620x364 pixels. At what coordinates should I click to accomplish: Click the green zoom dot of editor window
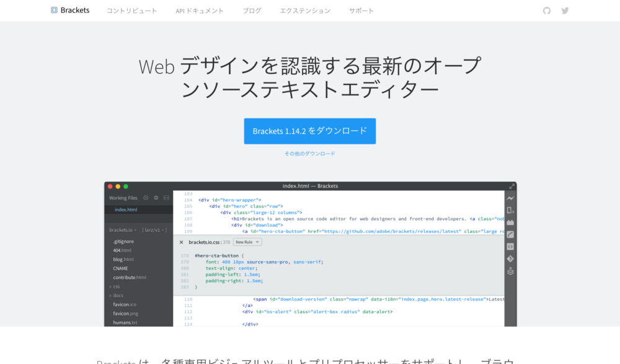pos(126,187)
